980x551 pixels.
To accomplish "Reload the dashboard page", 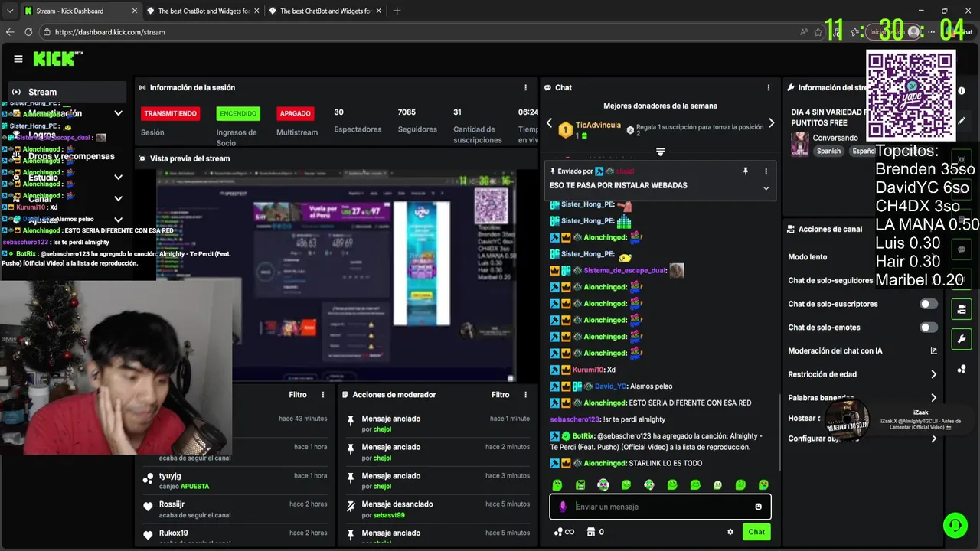I will [x=28, y=32].
